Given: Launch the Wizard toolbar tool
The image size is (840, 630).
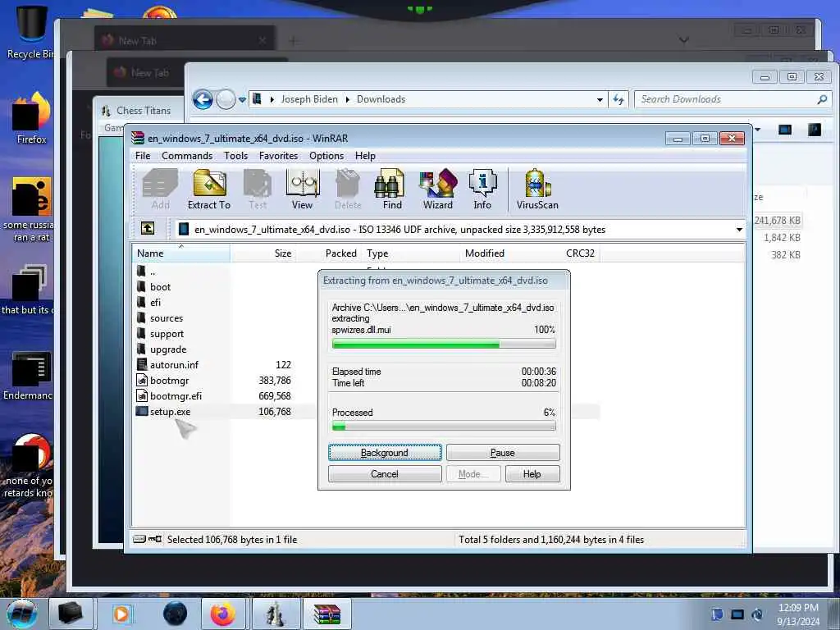Looking at the screenshot, I should (438, 189).
